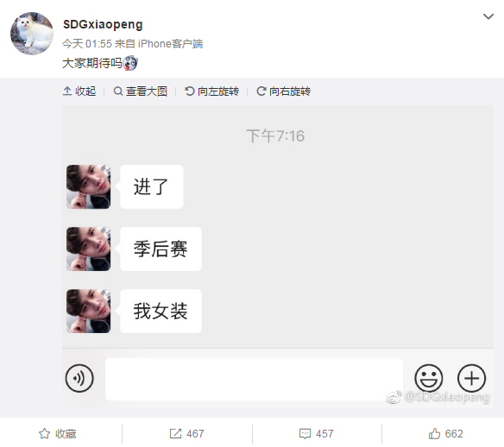This screenshot has height=447, width=504.
Task: Select the 季后赛 chat bubble
Action: point(161,249)
